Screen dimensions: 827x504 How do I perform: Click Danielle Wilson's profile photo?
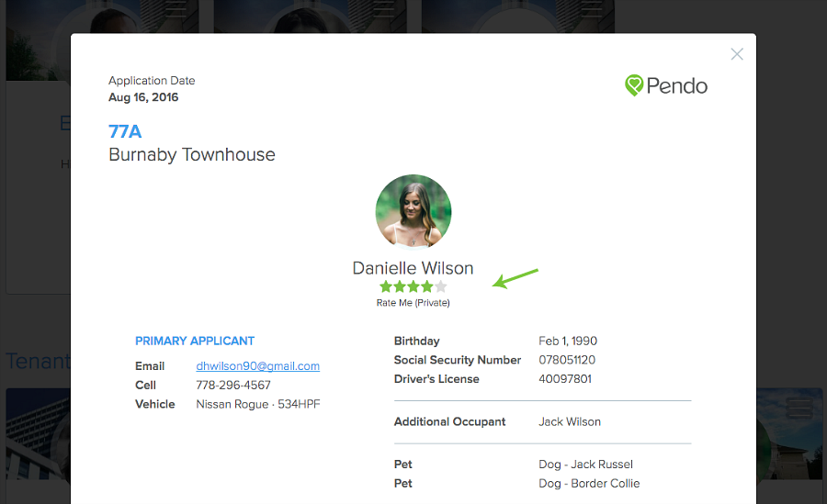pyautogui.click(x=413, y=212)
